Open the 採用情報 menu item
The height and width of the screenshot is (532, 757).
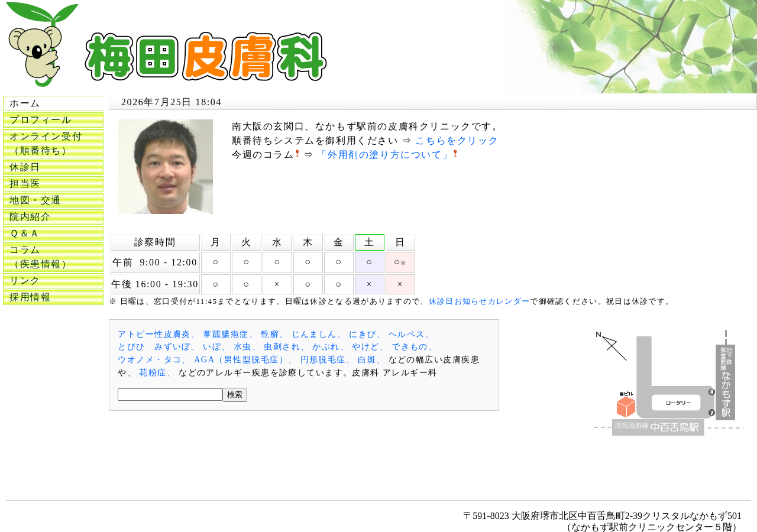53,297
